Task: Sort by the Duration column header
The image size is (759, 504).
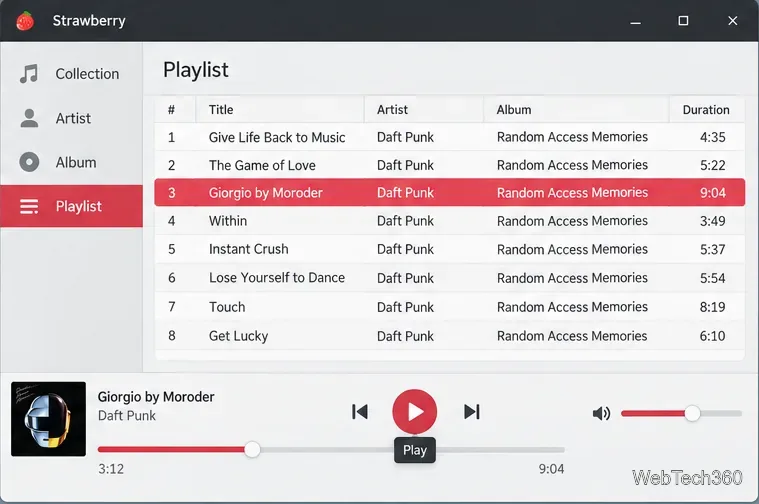Action: (706, 110)
